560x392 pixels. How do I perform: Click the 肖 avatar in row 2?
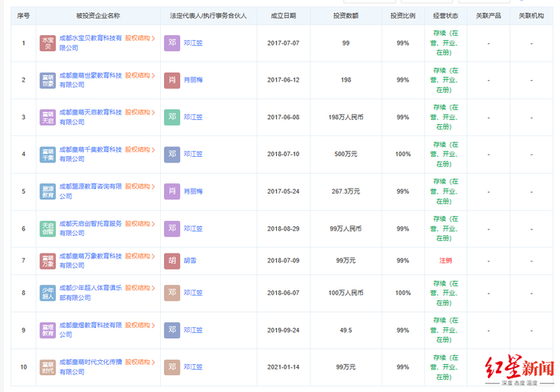[172, 80]
